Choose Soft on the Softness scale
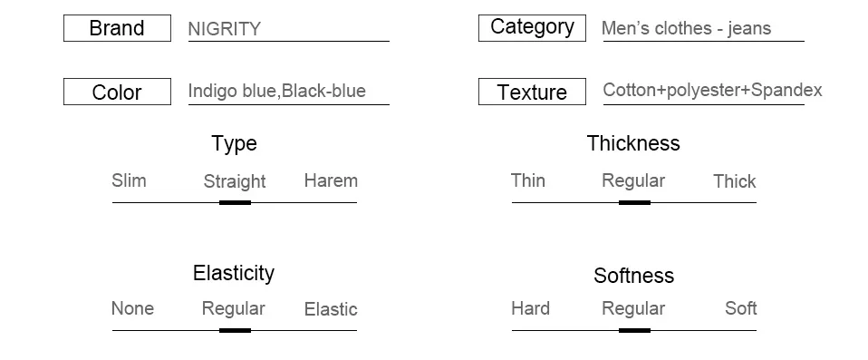The height and width of the screenshot is (360, 868). [x=740, y=308]
